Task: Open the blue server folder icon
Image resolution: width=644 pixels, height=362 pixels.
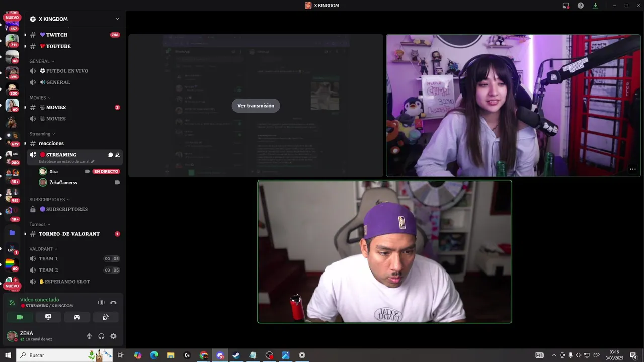Action: pos(12,233)
